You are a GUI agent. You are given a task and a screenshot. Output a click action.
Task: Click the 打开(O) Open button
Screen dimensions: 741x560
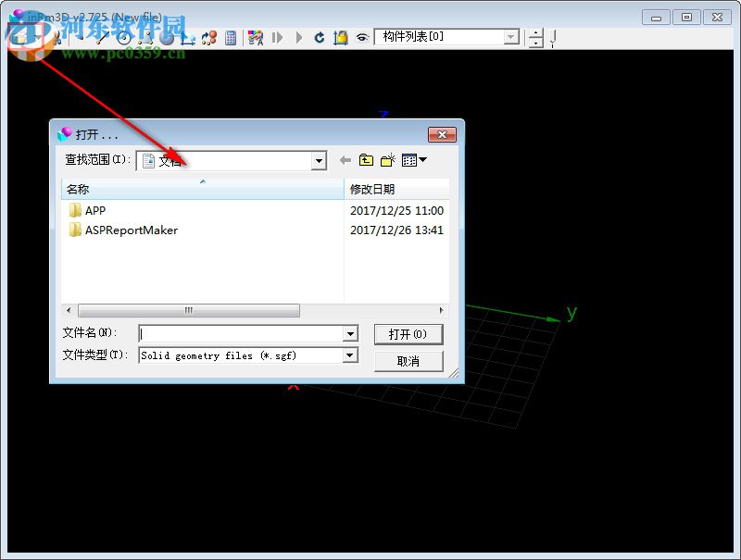pos(408,334)
